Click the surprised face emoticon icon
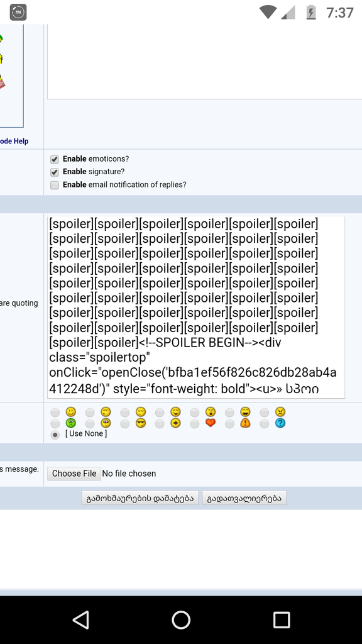 click(x=211, y=411)
